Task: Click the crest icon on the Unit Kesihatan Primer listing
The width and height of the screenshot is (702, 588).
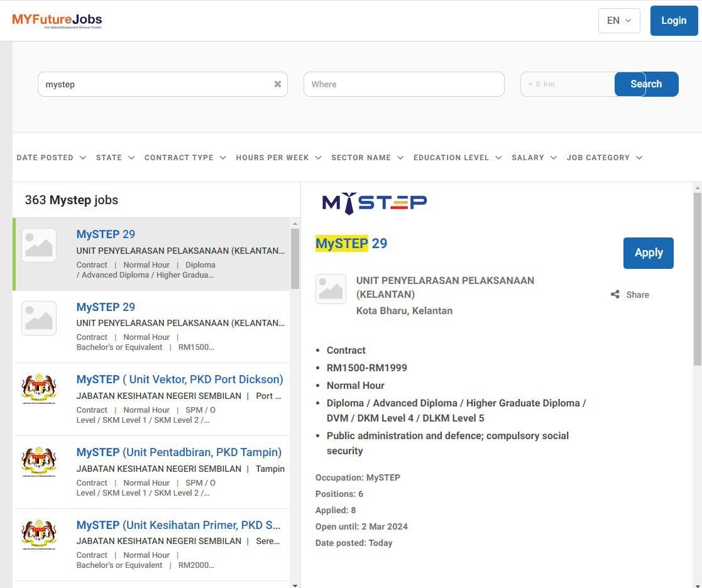Action: pyautogui.click(x=39, y=535)
